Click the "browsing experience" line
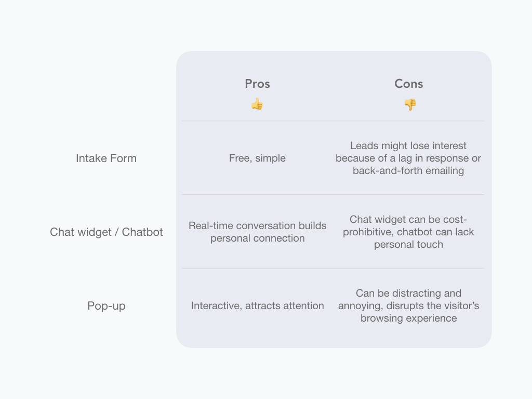This screenshot has height=399, width=532. [408, 318]
